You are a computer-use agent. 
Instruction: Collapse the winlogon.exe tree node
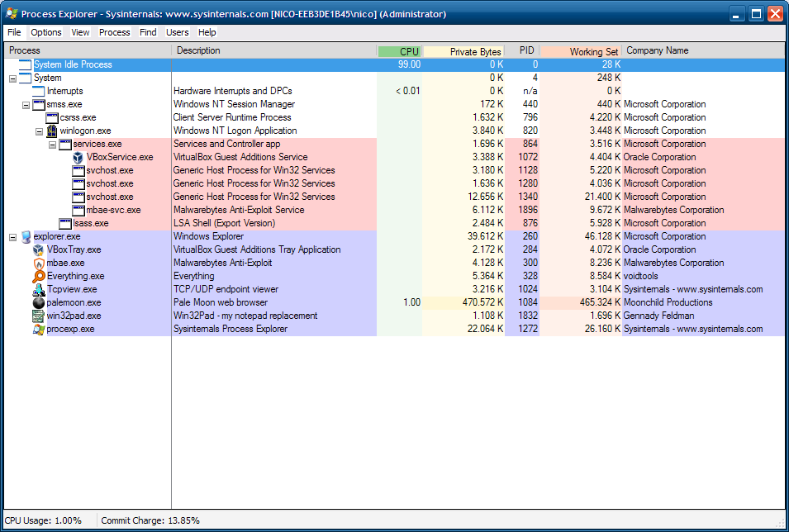[x=39, y=131]
